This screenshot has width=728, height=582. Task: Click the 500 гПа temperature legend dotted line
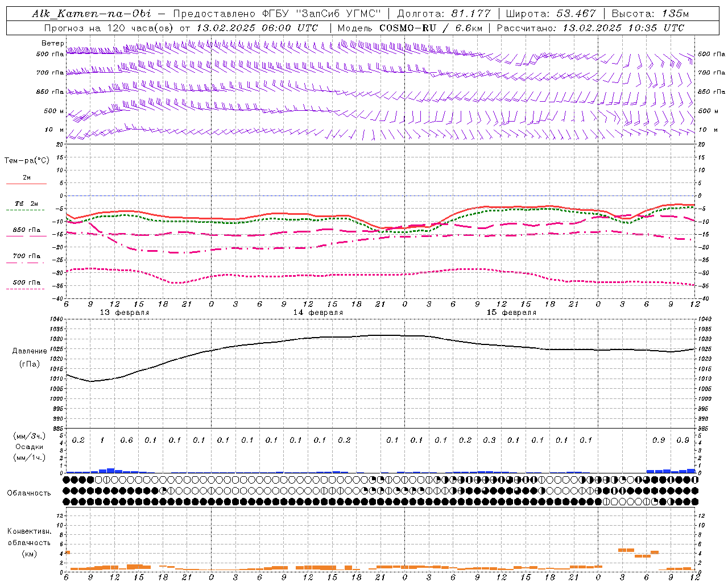[25, 289]
